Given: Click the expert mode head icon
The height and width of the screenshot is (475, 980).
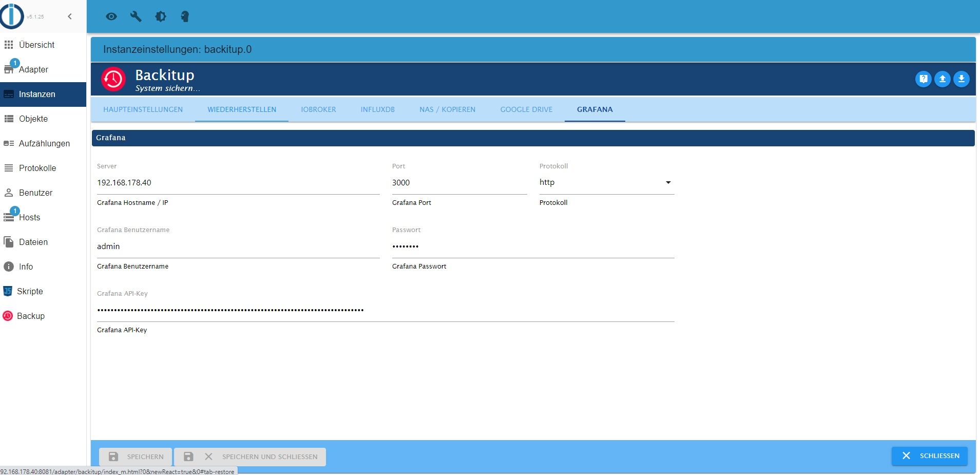Looking at the screenshot, I should [185, 16].
